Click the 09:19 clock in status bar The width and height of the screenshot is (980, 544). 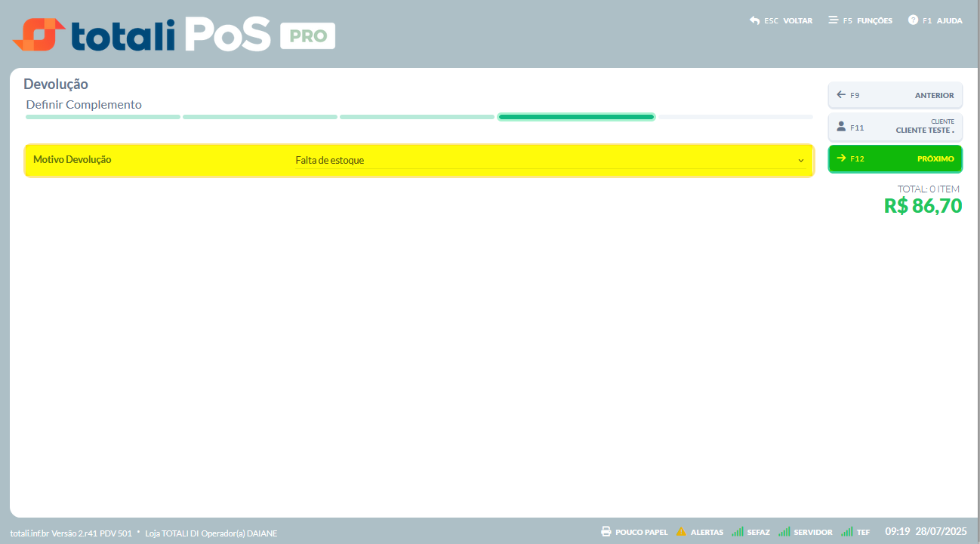pyautogui.click(x=898, y=532)
